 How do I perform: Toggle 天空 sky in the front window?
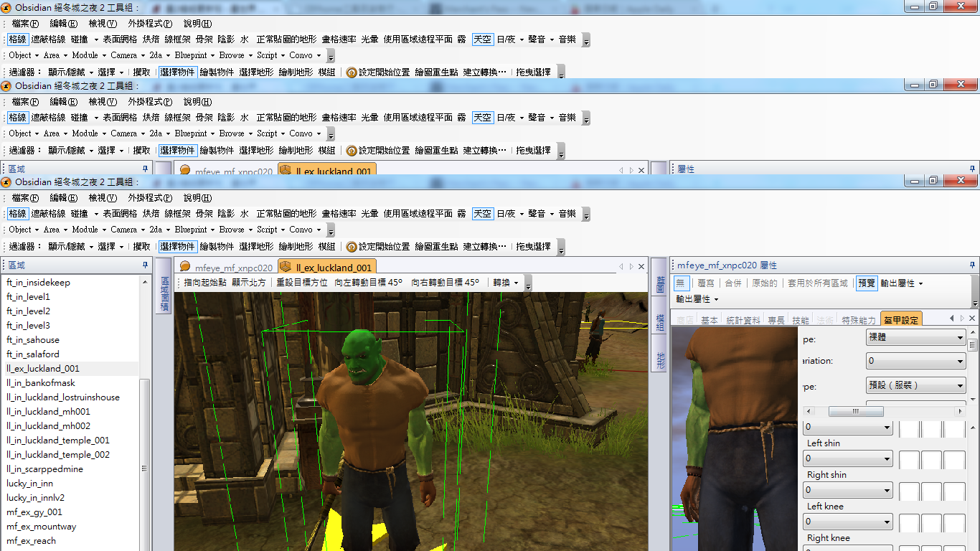[483, 214]
